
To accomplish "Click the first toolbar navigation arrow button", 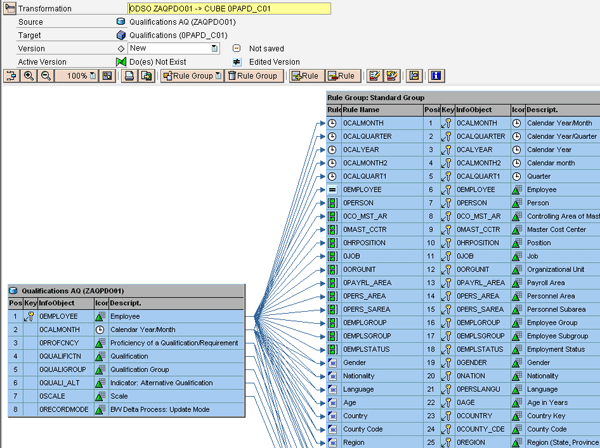I will (x=12, y=76).
